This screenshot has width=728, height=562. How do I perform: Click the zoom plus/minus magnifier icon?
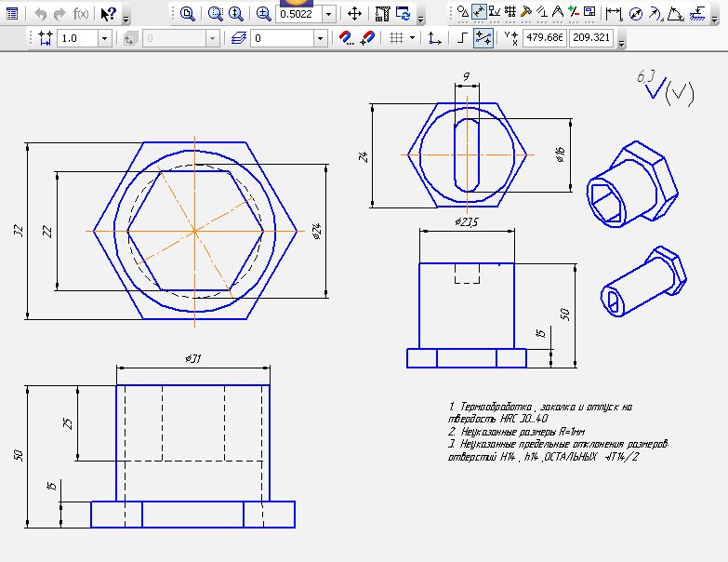click(264, 14)
